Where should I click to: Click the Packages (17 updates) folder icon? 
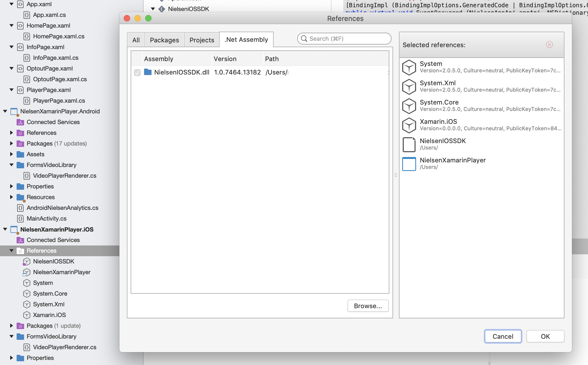[20, 144]
